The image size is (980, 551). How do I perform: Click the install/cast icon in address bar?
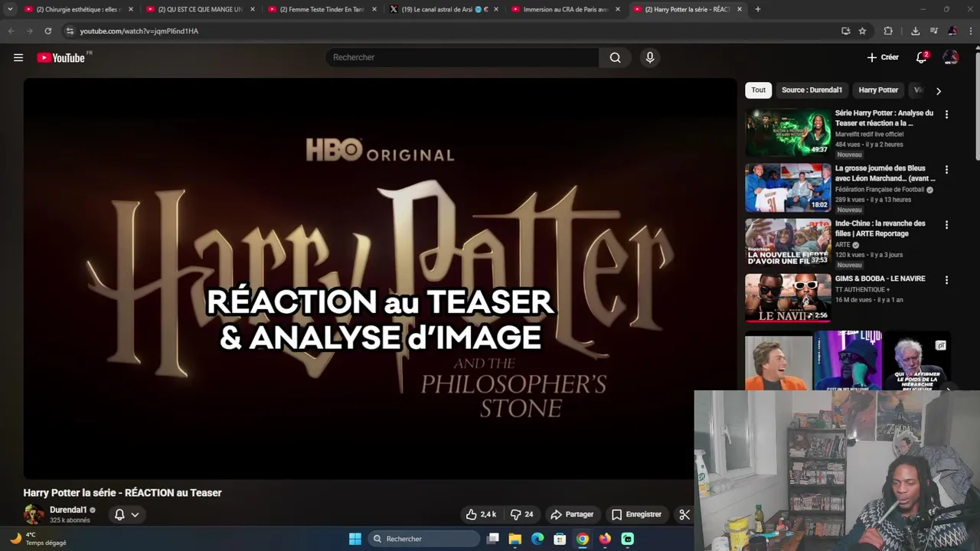coord(845,31)
